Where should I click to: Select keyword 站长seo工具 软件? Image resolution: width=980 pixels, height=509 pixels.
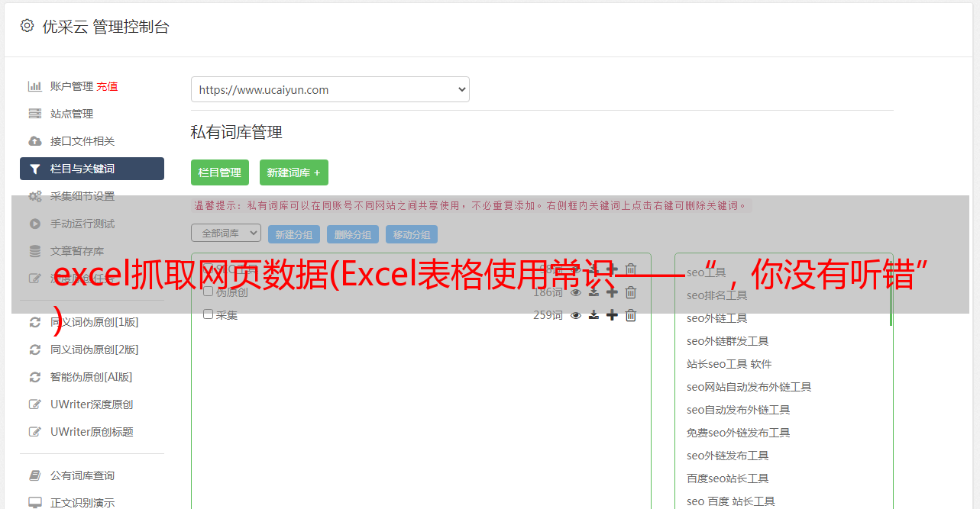click(729, 364)
